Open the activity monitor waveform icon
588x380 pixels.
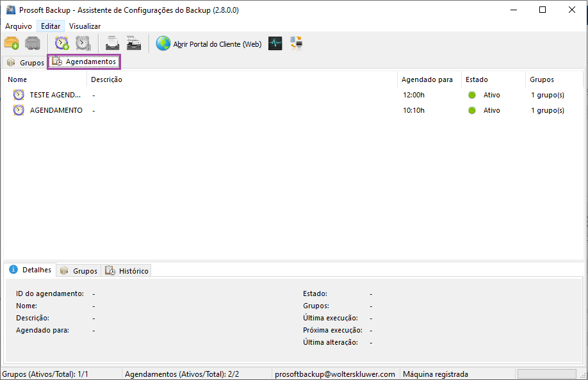pyautogui.click(x=275, y=44)
